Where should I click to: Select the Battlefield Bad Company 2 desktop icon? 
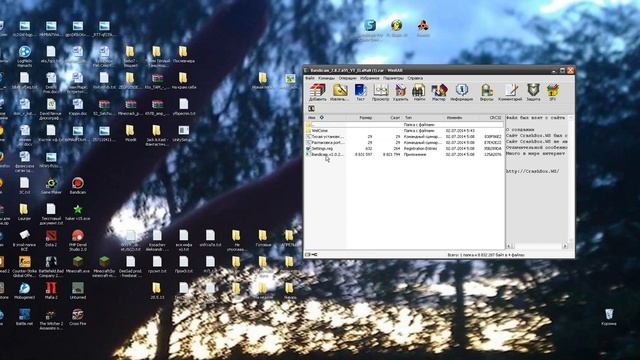(51, 266)
